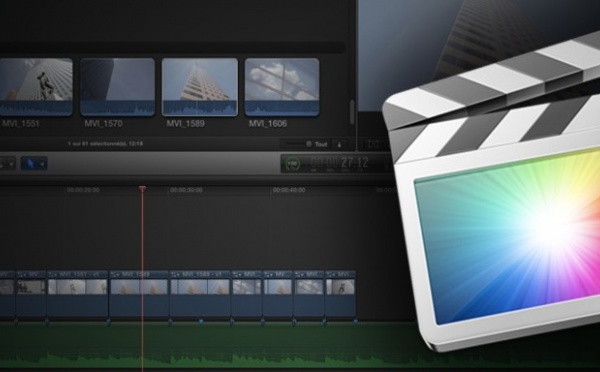Click the blue keyframe dot below clips
The width and height of the screenshot is (600, 372).
[x=201, y=322]
